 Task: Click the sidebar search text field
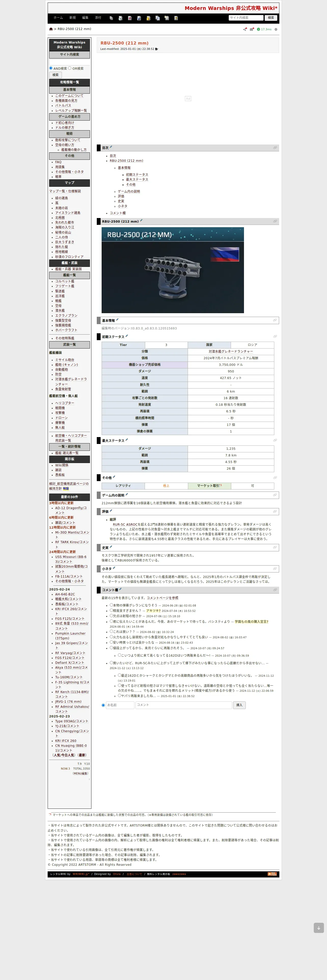tap(70, 62)
